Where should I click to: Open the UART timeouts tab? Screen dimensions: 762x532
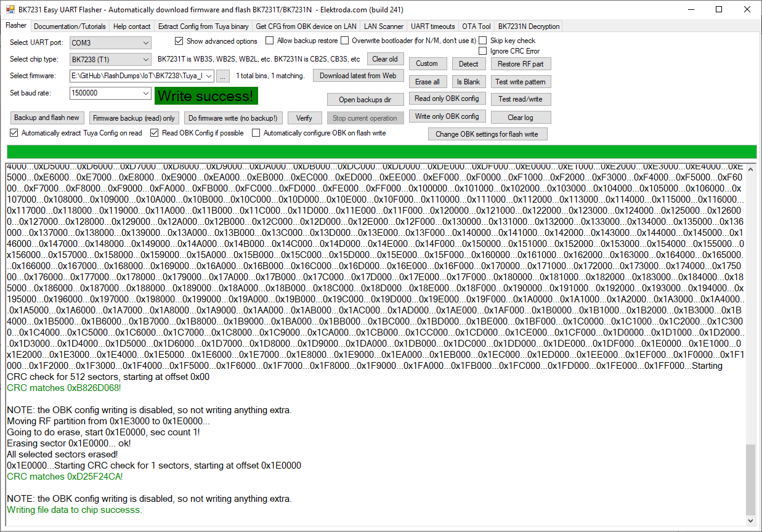pyautogui.click(x=433, y=26)
